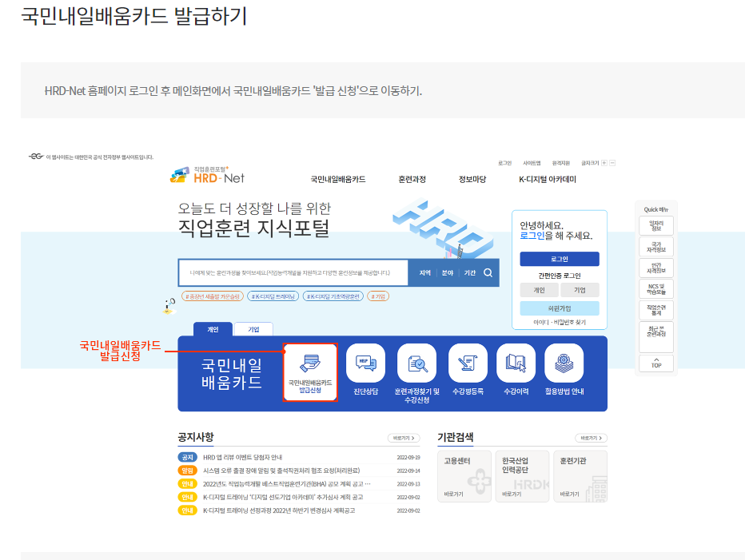The image size is (745, 560).
Task: Open the 수강이력 book icon
Action: 516,363
